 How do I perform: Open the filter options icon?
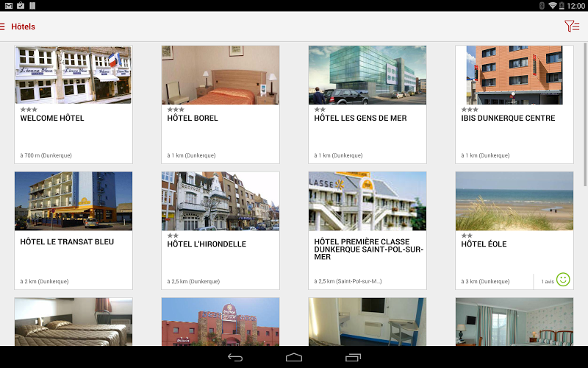click(572, 26)
